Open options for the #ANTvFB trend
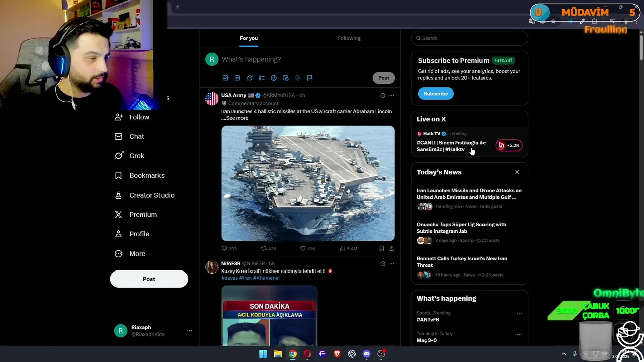Screen dimensions: 644x362 coord(519,314)
